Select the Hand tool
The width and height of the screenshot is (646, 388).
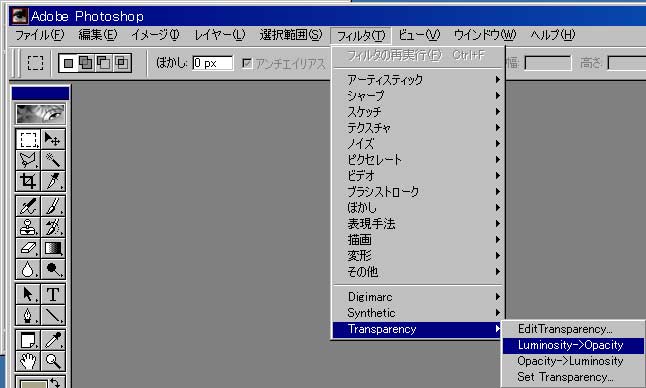[x=28, y=361]
